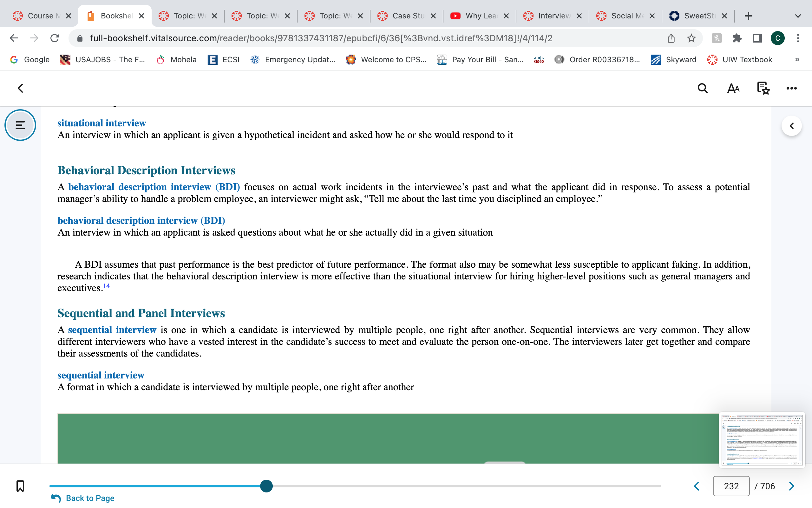Click the Sequential and Panel Interviews heading

point(141,313)
